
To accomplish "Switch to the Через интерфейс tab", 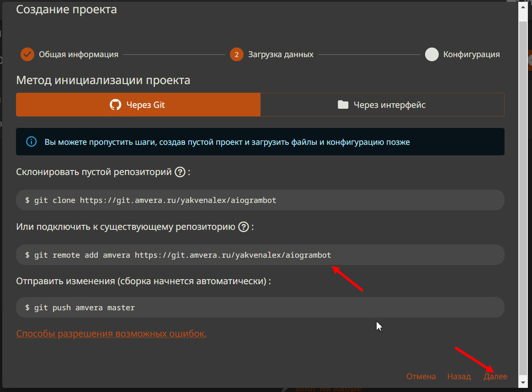I will pos(382,105).
